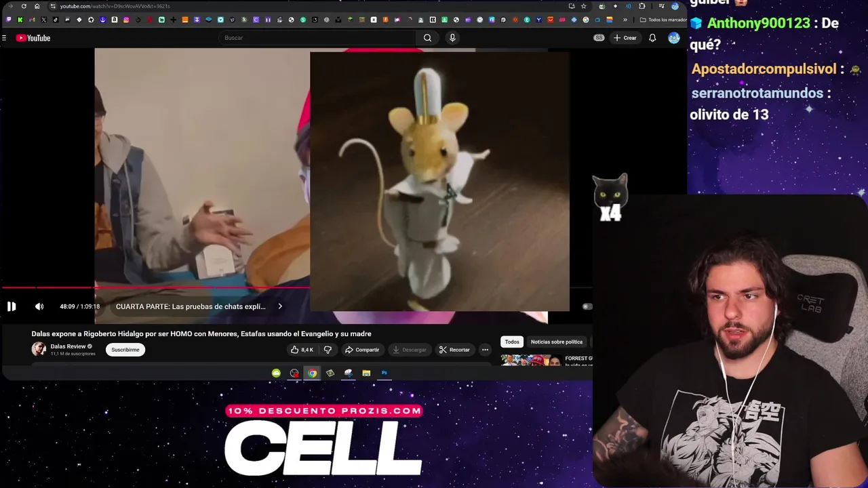Open the OBS taskbar icon with red dot

point(294,373)
